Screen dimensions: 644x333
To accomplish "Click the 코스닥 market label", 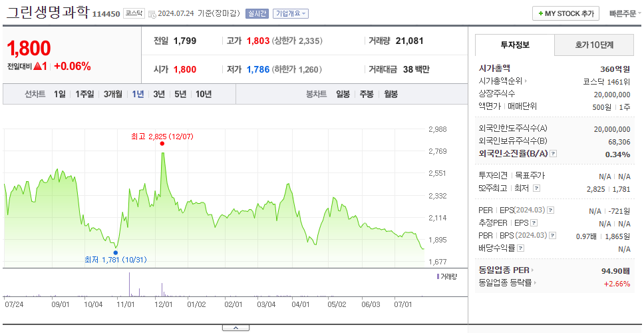I will tap(134, 13).
